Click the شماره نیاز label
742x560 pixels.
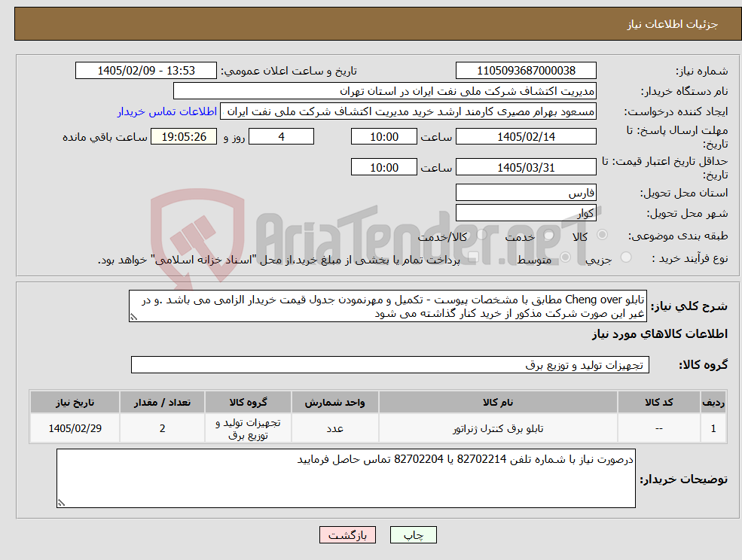point(702,71)
